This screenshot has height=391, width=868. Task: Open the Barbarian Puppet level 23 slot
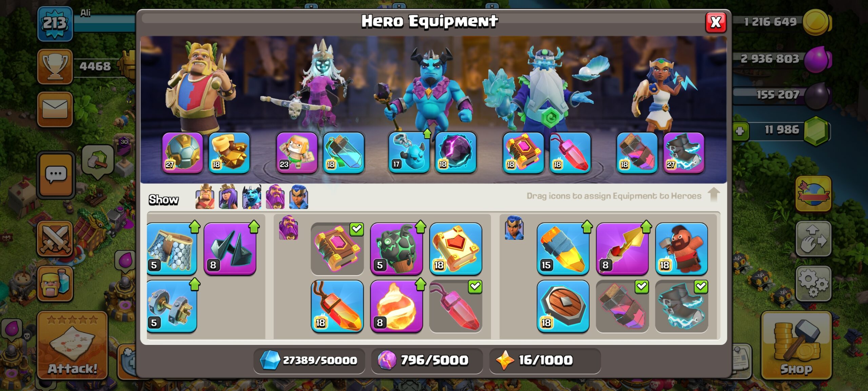tap(297, 153)
